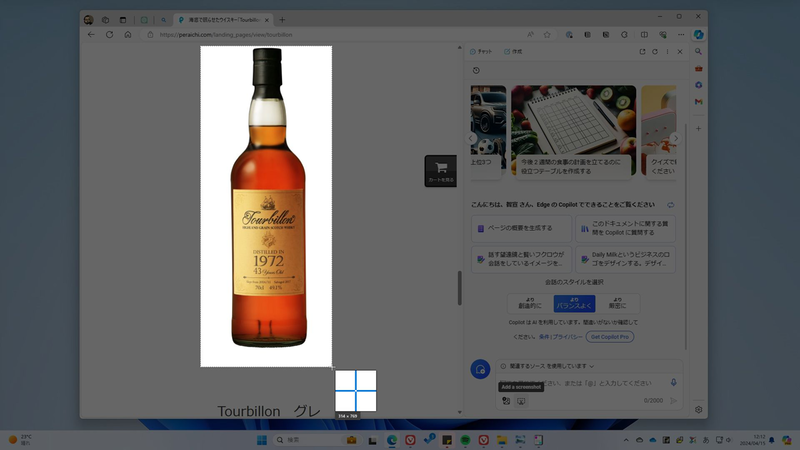Select より厳密に conversation style
The height and width of the screenshot is (450, 800).
click(617, 304)
